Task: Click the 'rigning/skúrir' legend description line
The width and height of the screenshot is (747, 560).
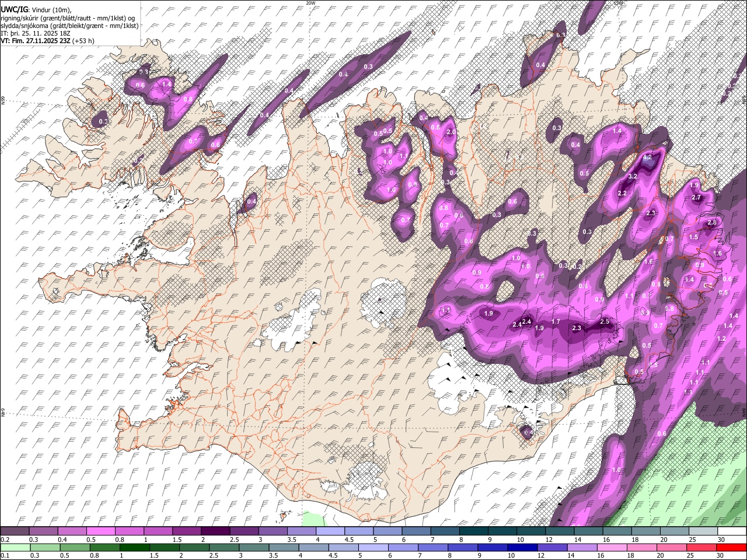Action: click(x=69, y=17)
